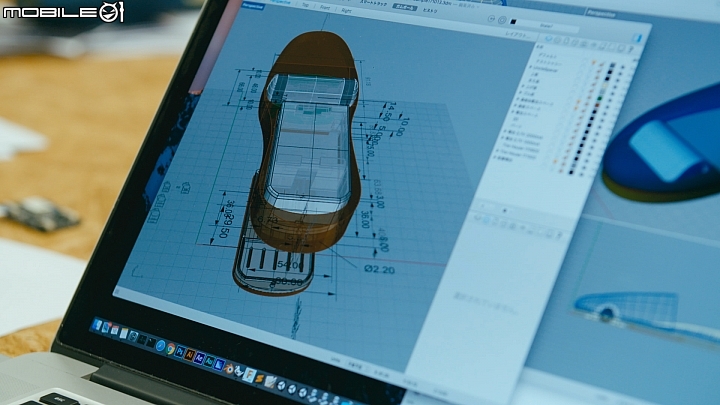Open the green layer color swatch
Image resolution: width=720 pixels, height=405 pixels.
[599, 98]
